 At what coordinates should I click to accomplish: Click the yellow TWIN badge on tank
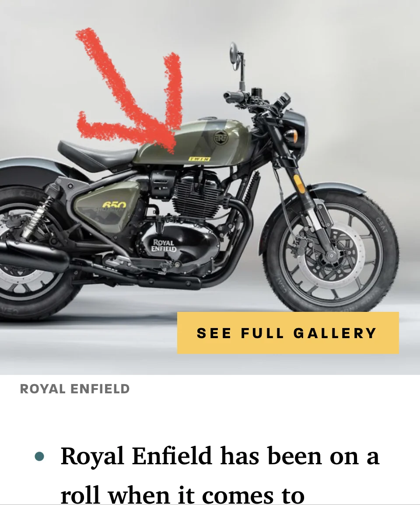pos(199,159)
